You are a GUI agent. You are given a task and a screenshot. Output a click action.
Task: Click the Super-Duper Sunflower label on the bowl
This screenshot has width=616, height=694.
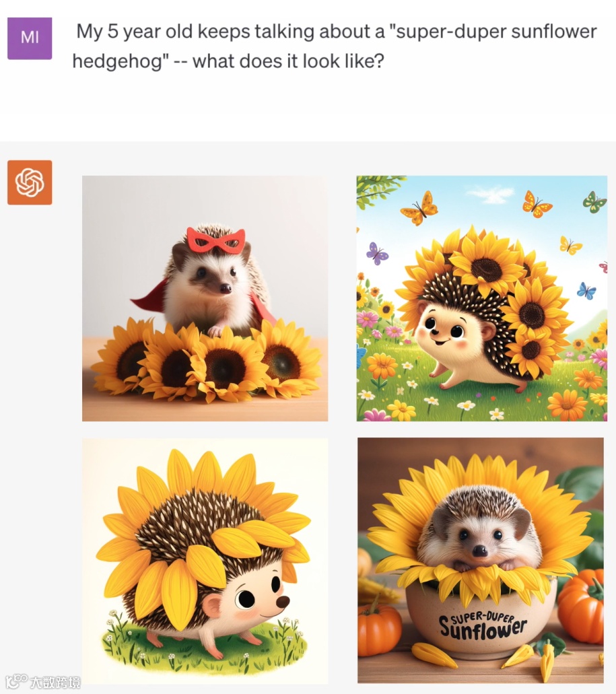click(482, 624)
